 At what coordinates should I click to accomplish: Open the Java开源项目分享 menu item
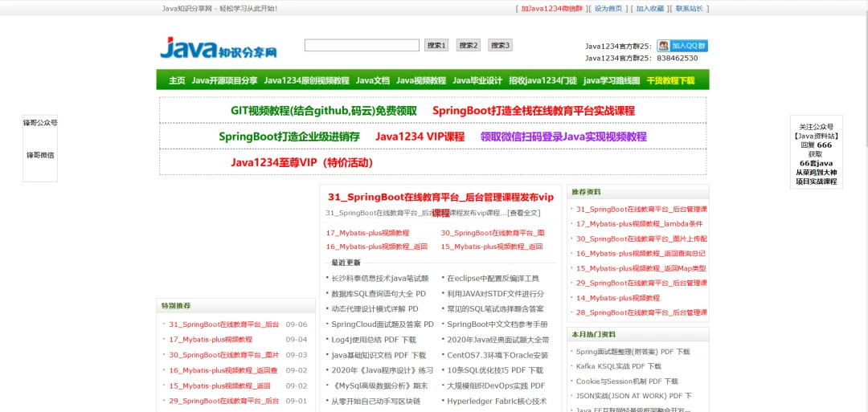(224, 80)
